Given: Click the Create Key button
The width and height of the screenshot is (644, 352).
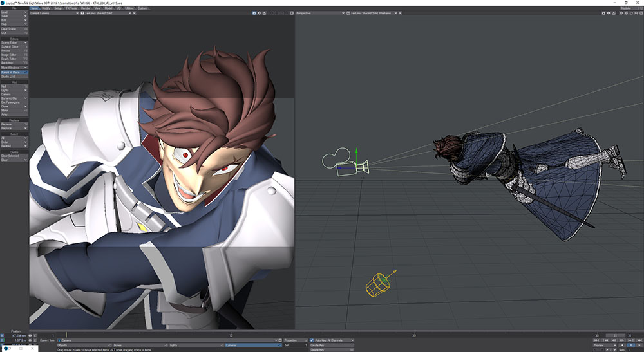Looking at the screenshot, I should coord(332,345).
